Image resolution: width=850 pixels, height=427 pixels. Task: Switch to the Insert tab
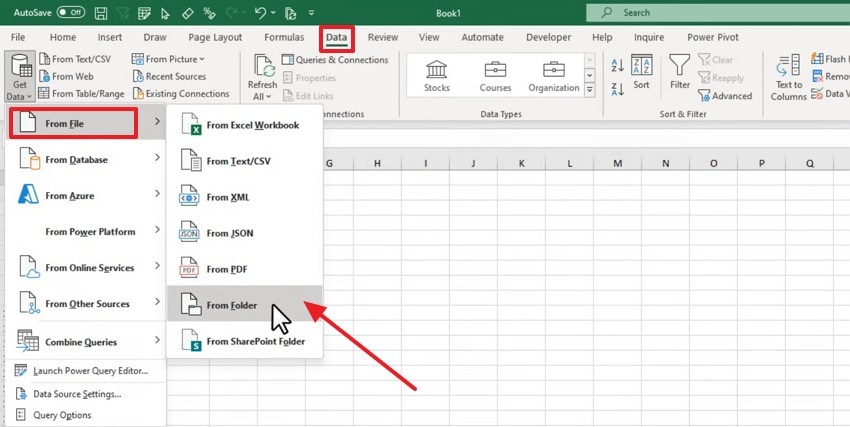tap(110, 37)
